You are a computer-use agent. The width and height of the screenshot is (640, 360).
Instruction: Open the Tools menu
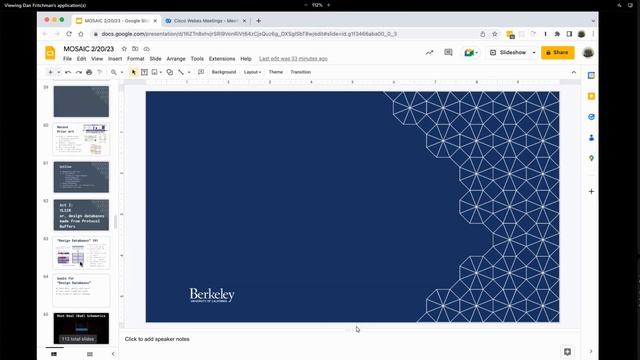click(x=197, y=59)
